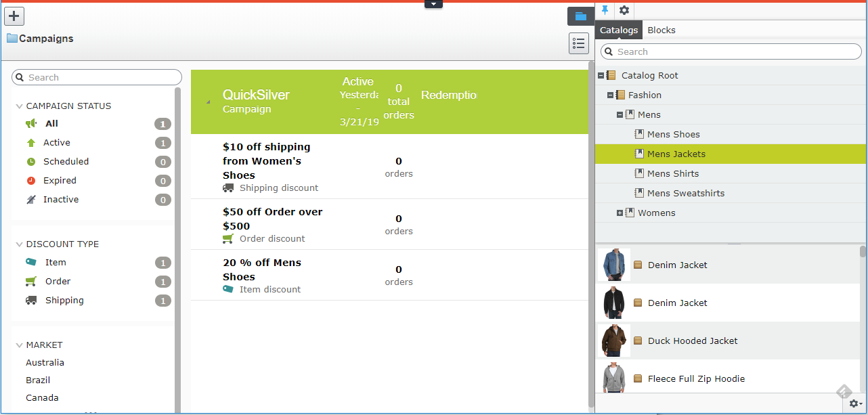
Task: Select Australia in the Market filter
Action: (45, 363)
